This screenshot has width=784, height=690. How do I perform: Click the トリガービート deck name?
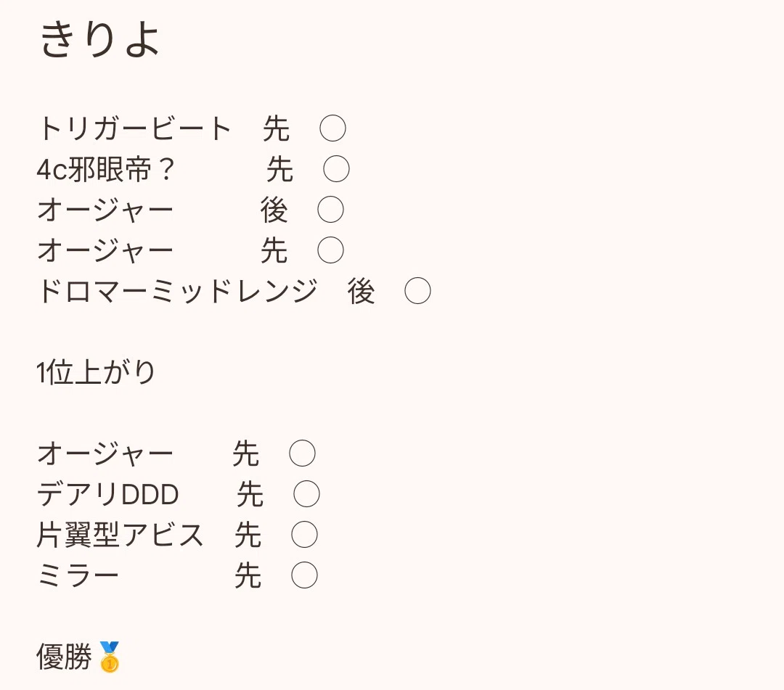point(135,128)
